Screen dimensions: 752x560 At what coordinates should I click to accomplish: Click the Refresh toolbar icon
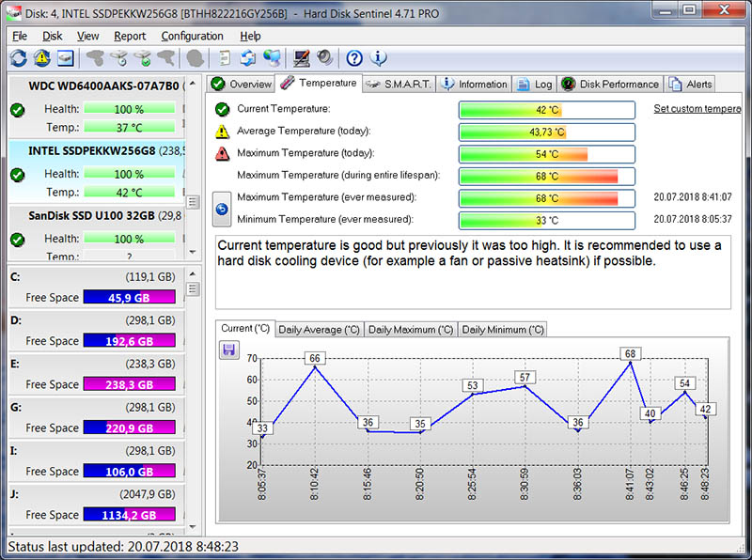coord(18,58)
